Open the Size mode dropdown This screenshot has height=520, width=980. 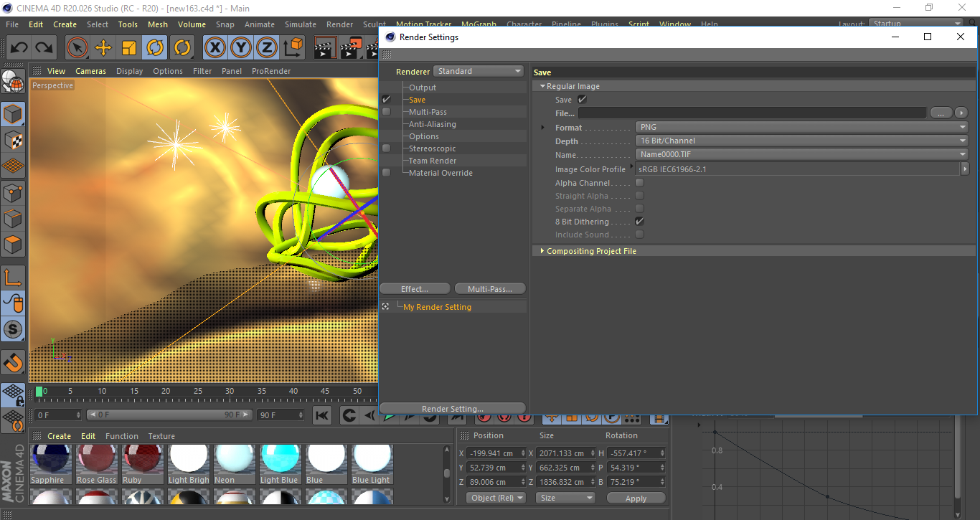coord(566,498)
